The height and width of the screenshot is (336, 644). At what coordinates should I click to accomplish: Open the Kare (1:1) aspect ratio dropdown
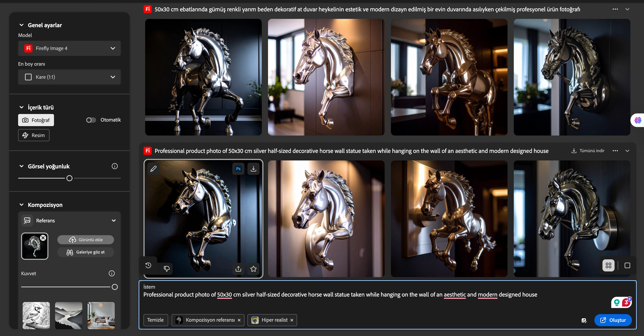(69, 77)
